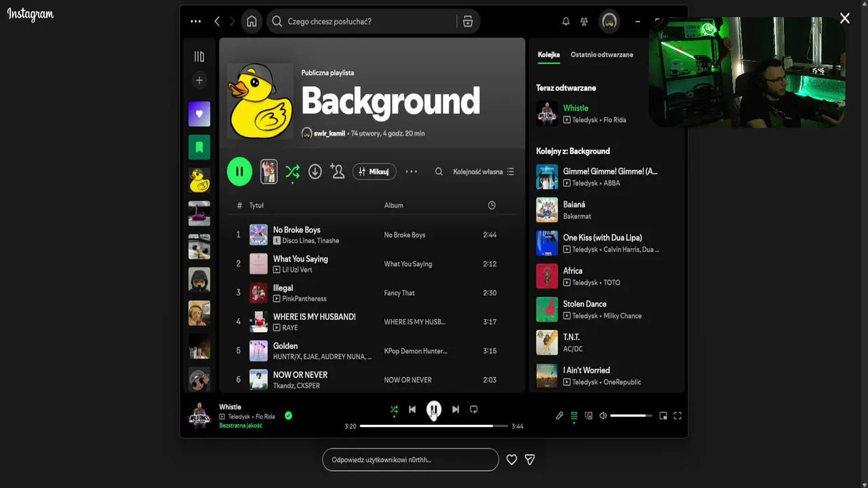Mute with the speaker icon
This screenshot has width=868, height=488.
pos(603,415)
